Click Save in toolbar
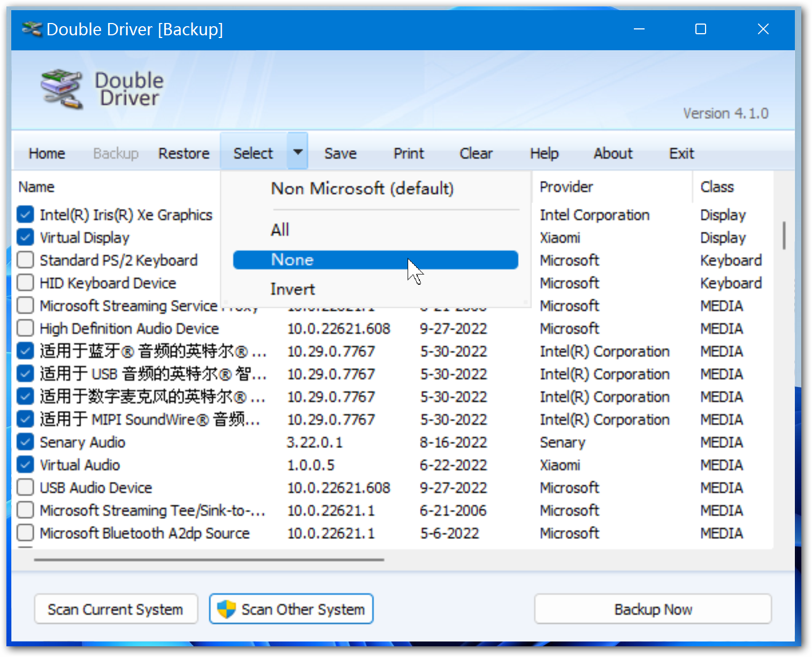Screen dimensions: 812x657 tap(340, 154)
